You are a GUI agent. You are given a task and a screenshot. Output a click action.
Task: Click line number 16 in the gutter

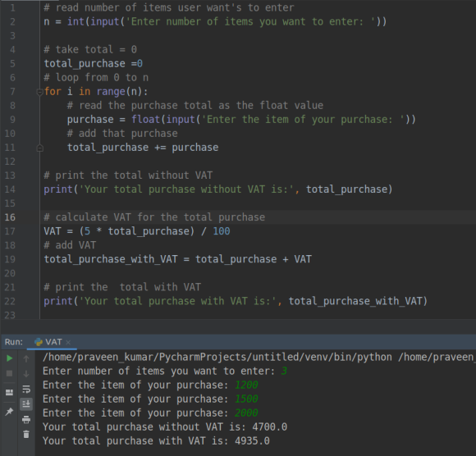tap(10, 217)
